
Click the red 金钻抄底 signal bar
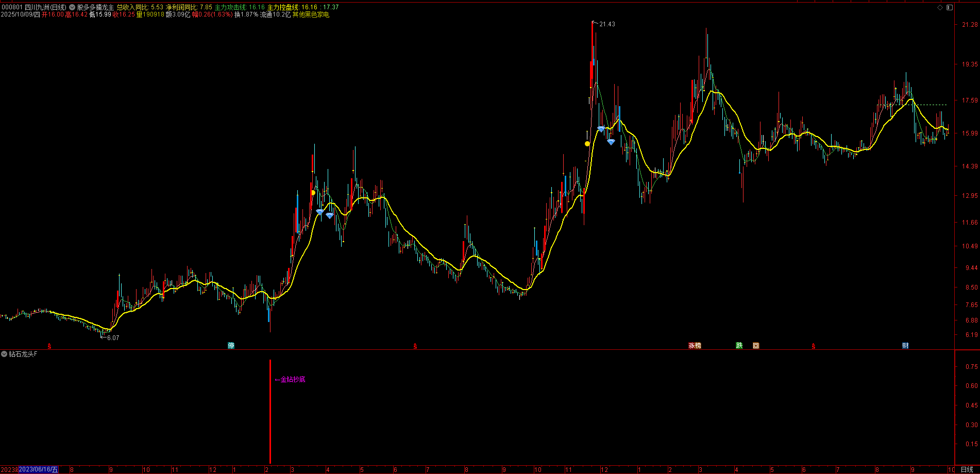(x=270, y=412)
